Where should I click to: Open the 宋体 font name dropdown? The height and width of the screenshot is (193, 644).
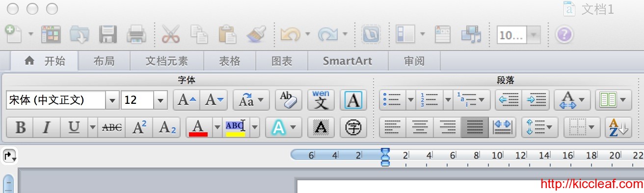(113, 100)
